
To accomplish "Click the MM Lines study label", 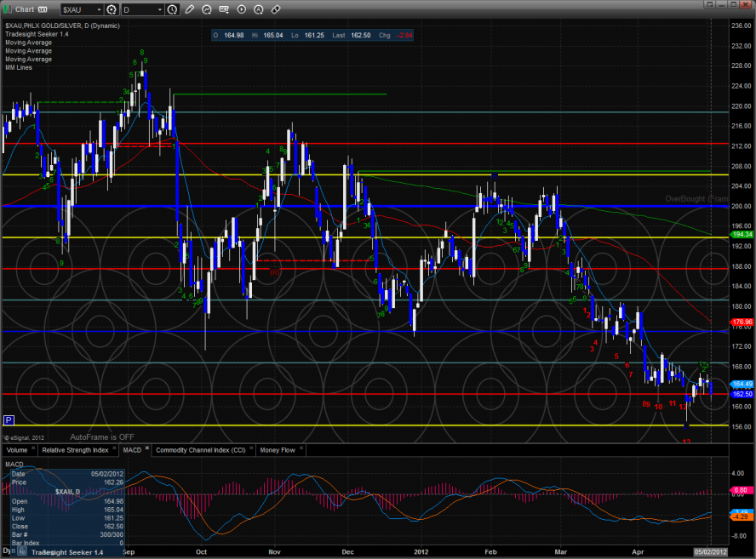I will point(18,67).
